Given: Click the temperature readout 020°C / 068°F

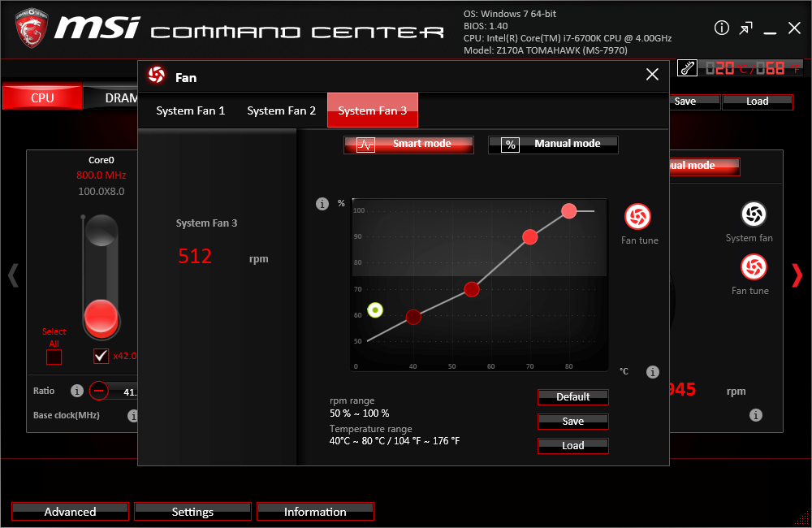Looking at the screenshot, I should pos(752,68).
